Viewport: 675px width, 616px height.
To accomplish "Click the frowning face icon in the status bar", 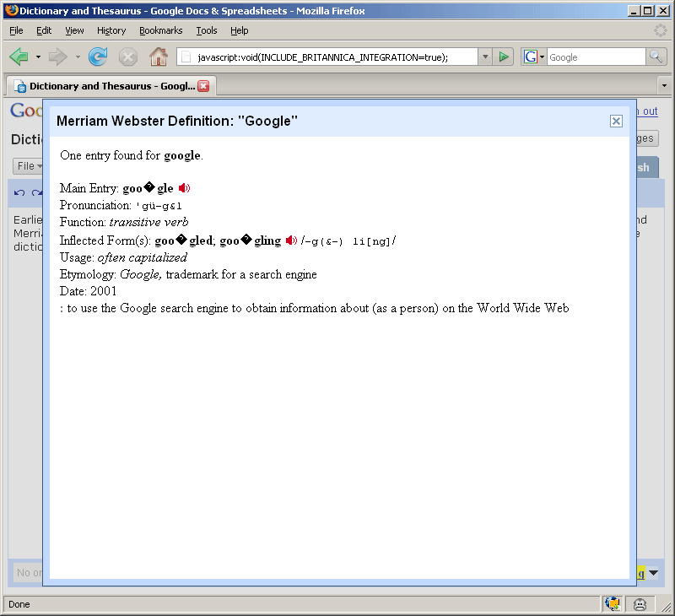I will point(640,604).
